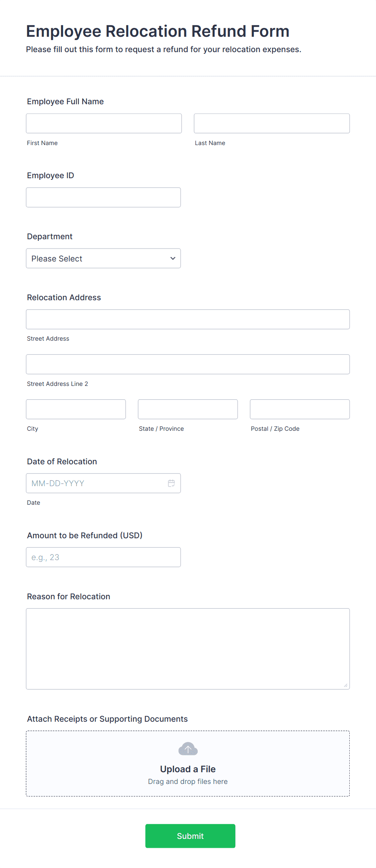This screenshot has height=868, width=376.
Task: Click the calendar icon in date field
Action: (x=171, y=483)
